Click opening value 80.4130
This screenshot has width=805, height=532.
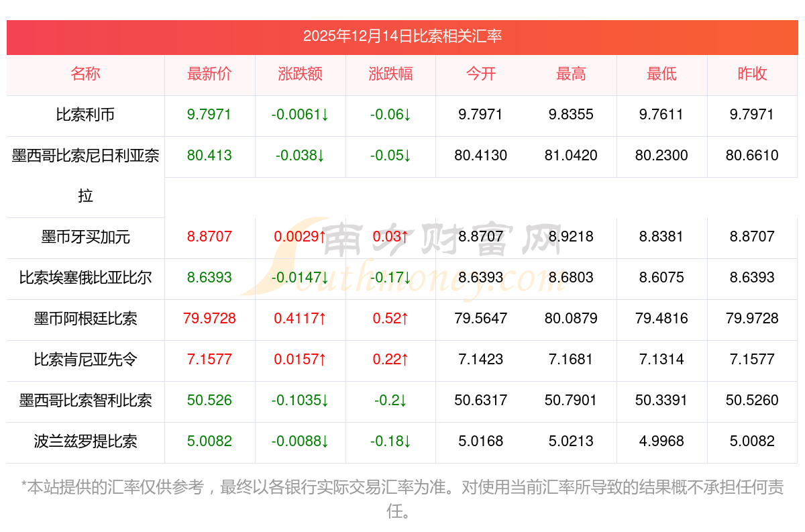pyautogui.click(x=481, y=156)
